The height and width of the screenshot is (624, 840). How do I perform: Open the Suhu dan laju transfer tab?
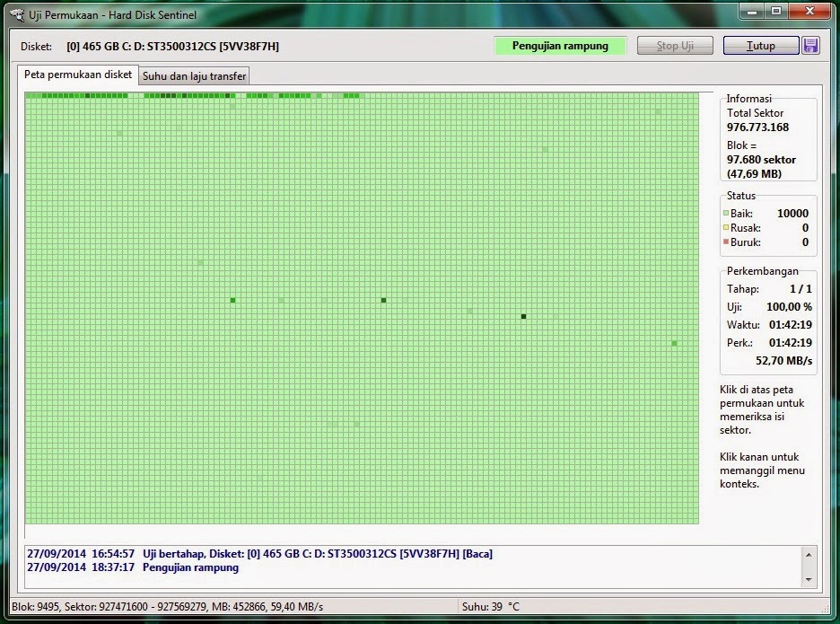point(194,76)
